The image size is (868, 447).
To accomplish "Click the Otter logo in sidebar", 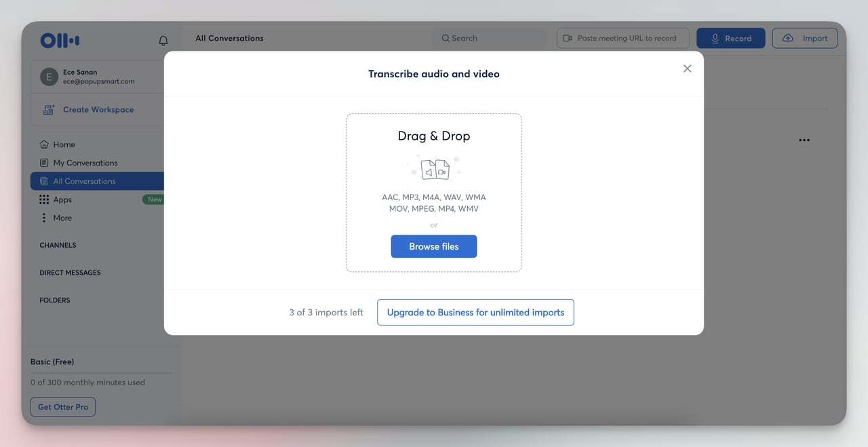I will click(60, 41).
